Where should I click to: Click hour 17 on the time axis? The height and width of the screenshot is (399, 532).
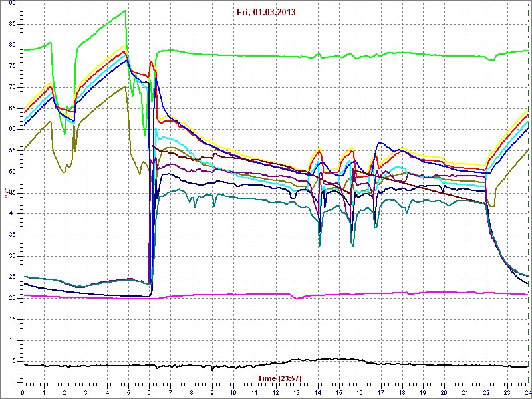click(x=381, y=392)
